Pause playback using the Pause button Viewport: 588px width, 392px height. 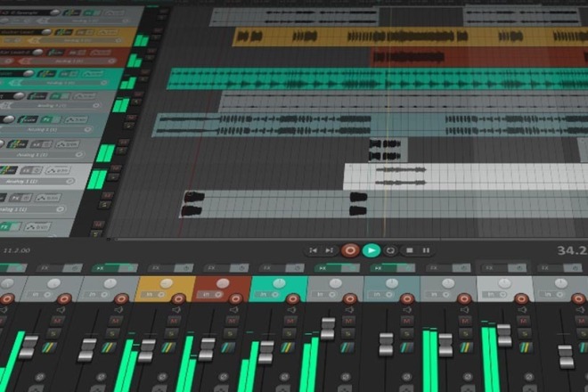(x=426, y=250)
